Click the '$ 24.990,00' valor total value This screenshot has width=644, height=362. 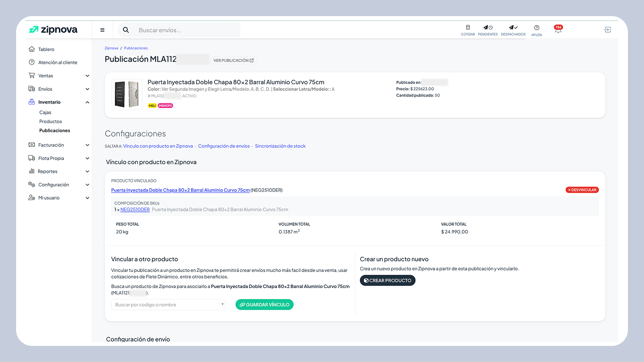455,232
